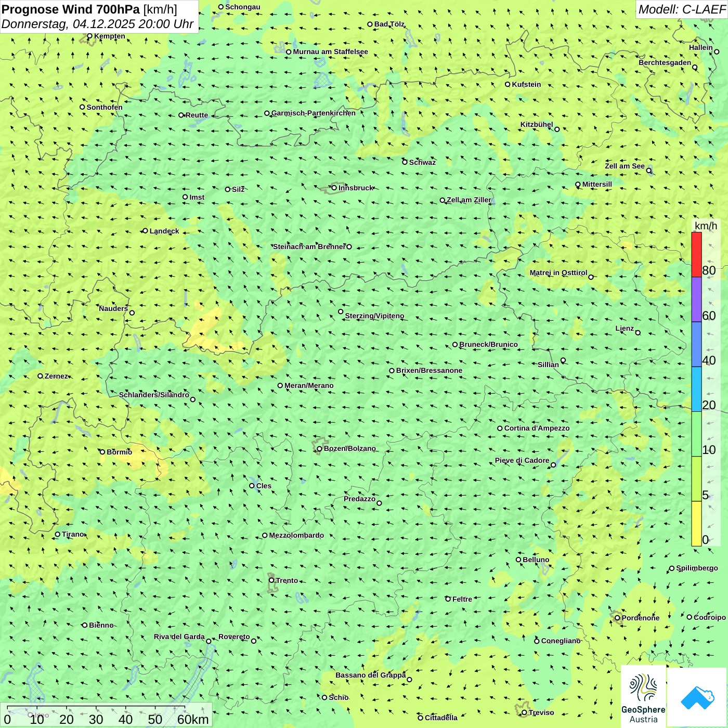Click the Prognose Wind 700hPa title
Screen dimensions: 728x728
[71, 9]
